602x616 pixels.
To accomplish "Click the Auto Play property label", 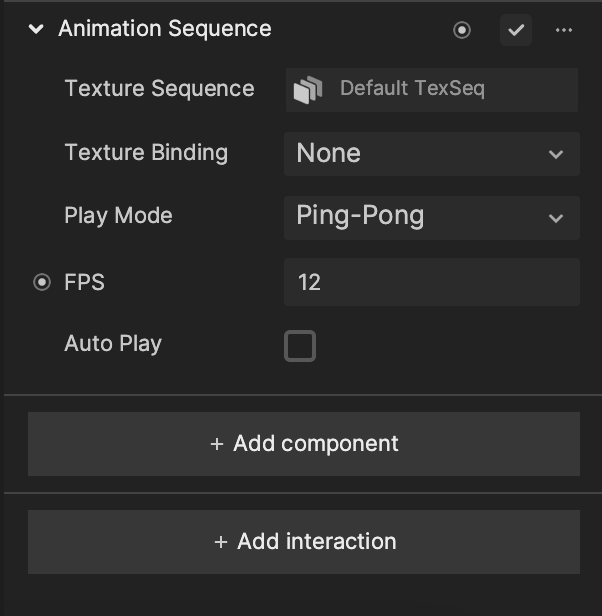I will point(113,344).
